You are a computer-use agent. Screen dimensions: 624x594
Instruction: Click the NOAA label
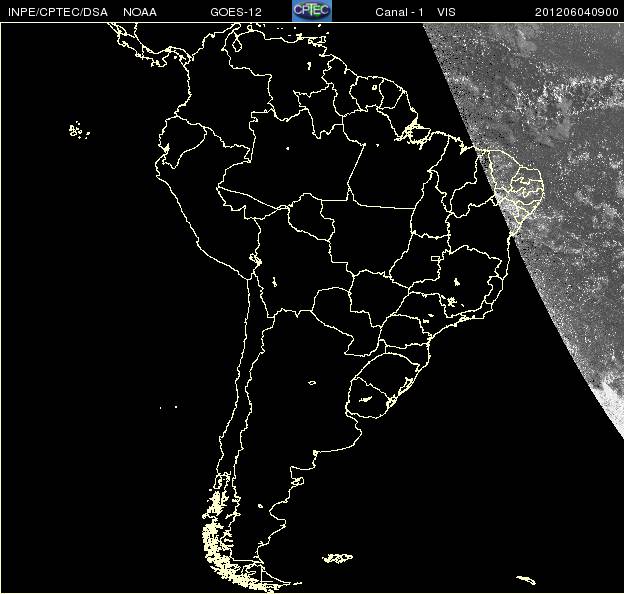click(140, 12)
